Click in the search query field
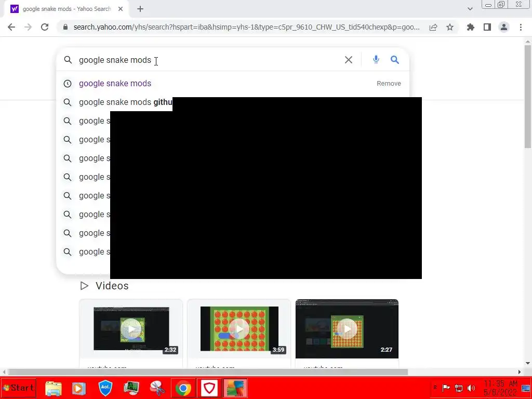532x399 pixels. [x=209, y=60]
